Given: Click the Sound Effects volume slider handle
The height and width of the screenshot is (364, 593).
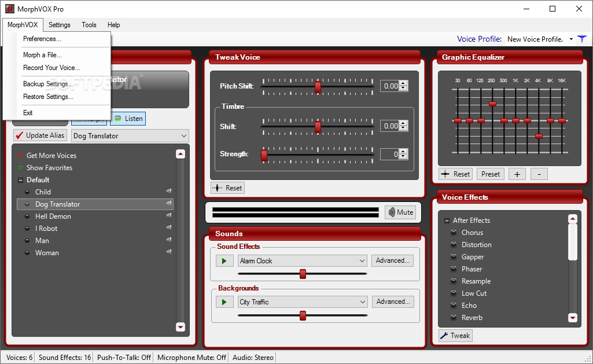Looking at the screenshot, I should click(x=303, y=274).
